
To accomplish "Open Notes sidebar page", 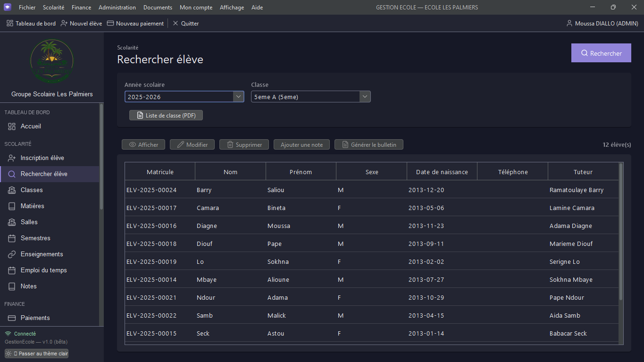I will (x=50, y=286).
